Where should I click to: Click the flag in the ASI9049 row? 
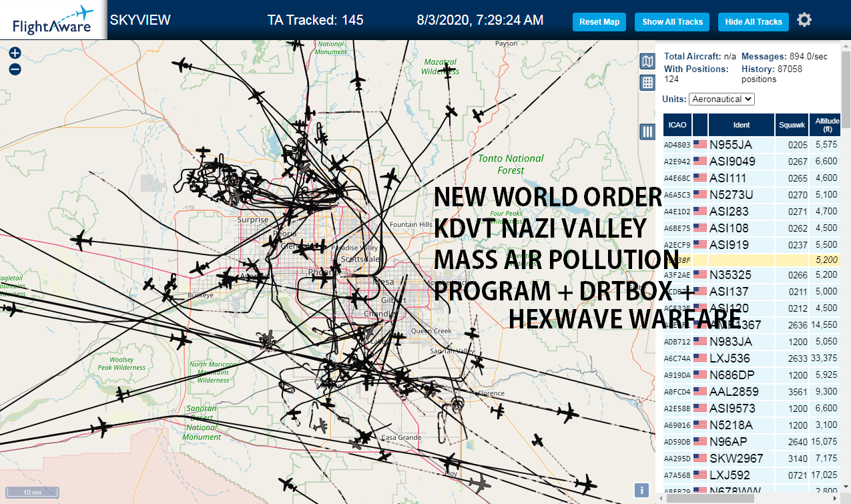tap(700, 161)
